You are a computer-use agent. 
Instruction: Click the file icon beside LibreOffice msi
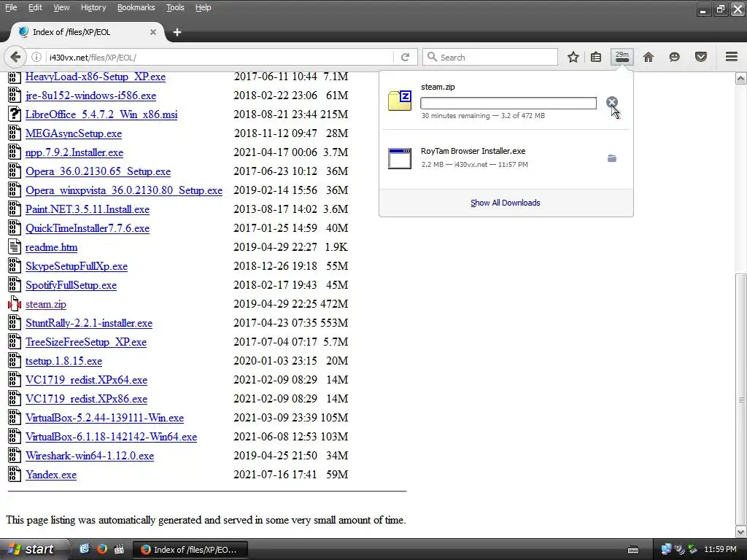[15, 114]
